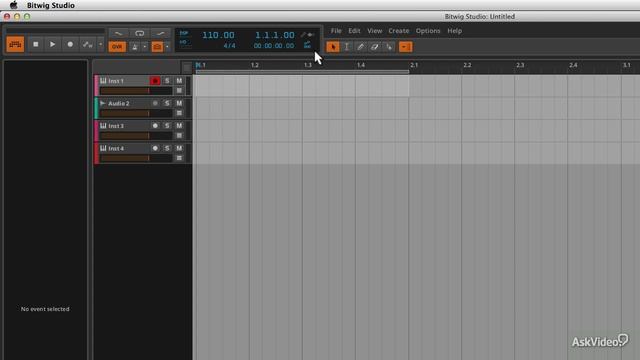Screen dimensions: 640x360
Task: Select the time selection I-beam tool
Action: (x=347, y=47)
